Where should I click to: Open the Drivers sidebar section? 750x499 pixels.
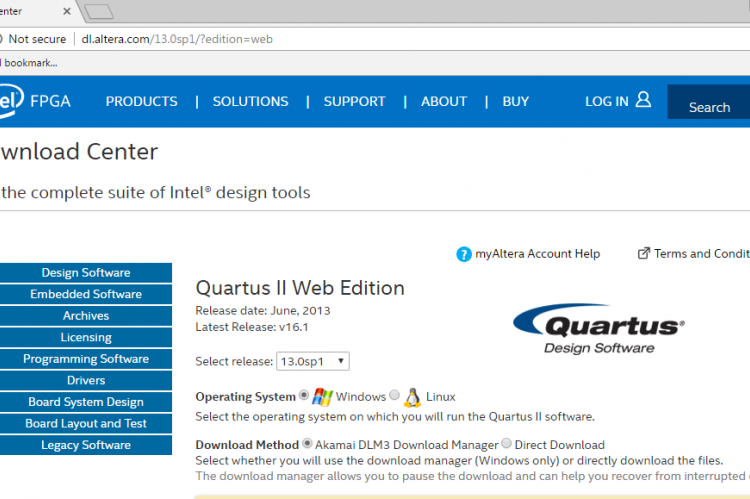coord(86,380)
